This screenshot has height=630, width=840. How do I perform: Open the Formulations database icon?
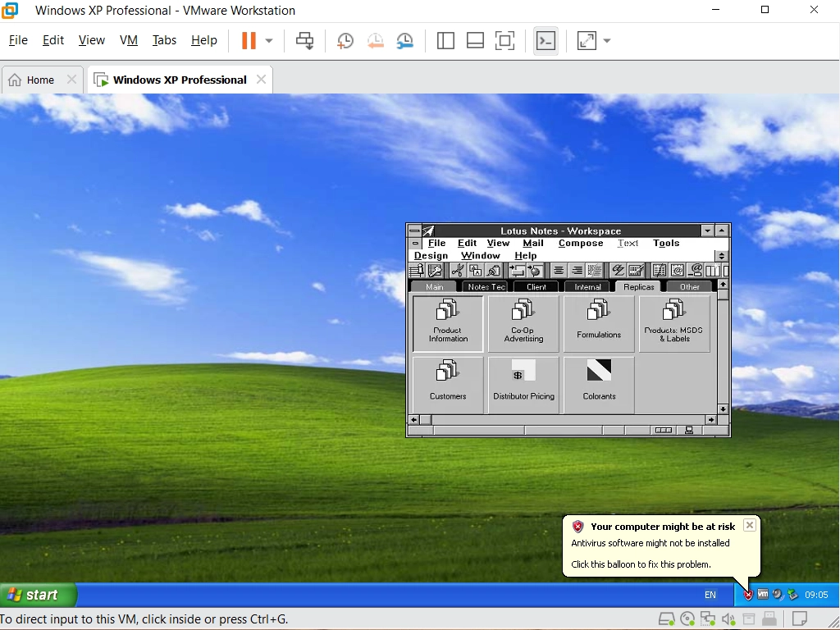[599, 323]
